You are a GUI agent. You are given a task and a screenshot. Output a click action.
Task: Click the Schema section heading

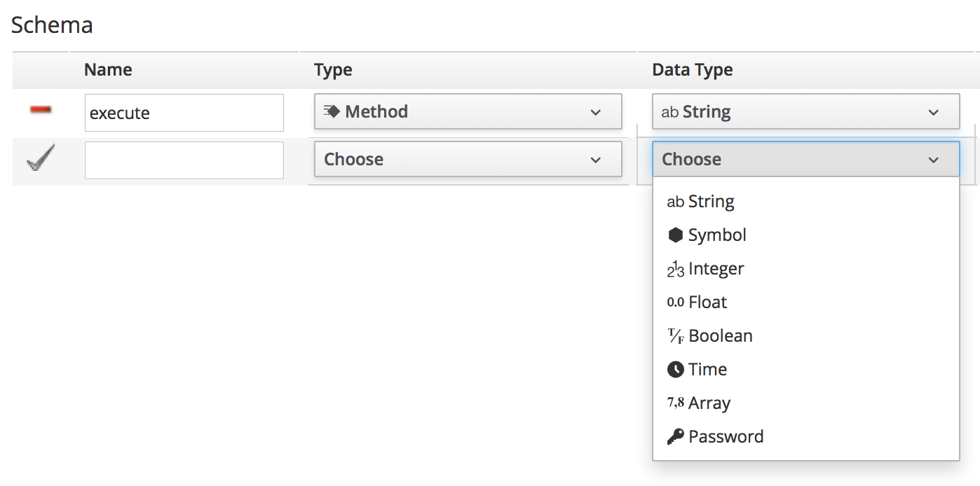[x=52, y=25]
